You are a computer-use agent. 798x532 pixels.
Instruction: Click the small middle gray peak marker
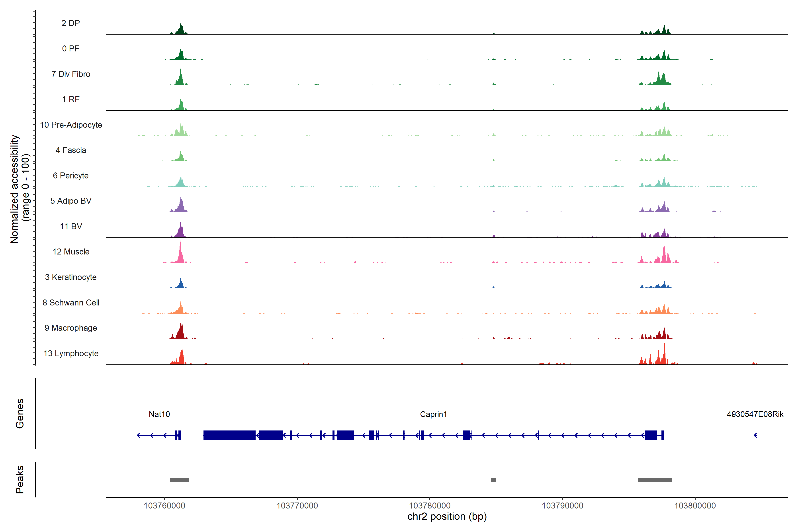(493, 480)
